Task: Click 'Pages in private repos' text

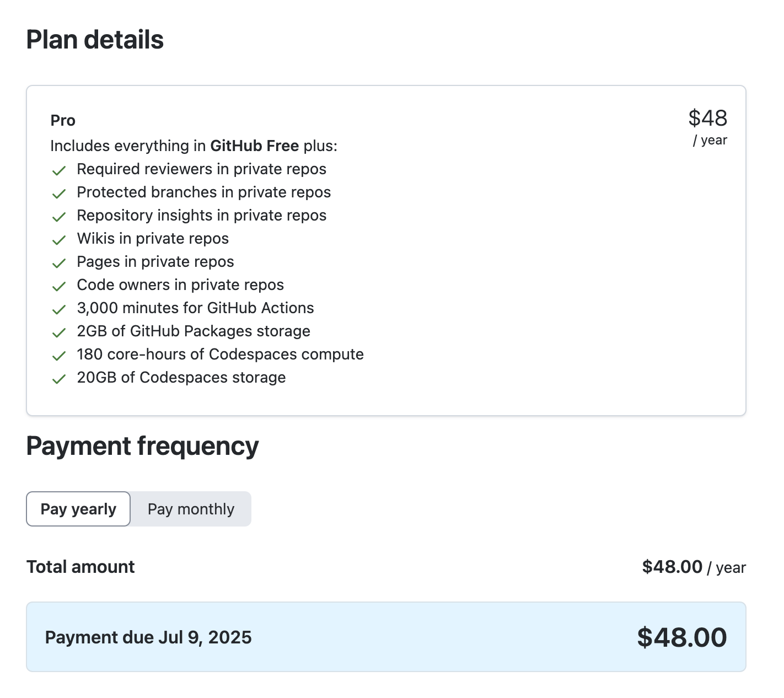Action: pos(155,262)
